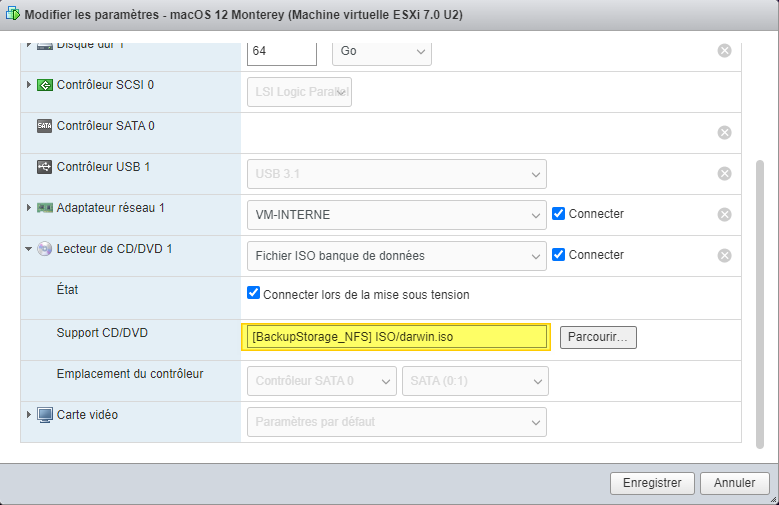Screen dimensions: 779x505
Task: Click the disk size field showing 64
Action: 282,52
